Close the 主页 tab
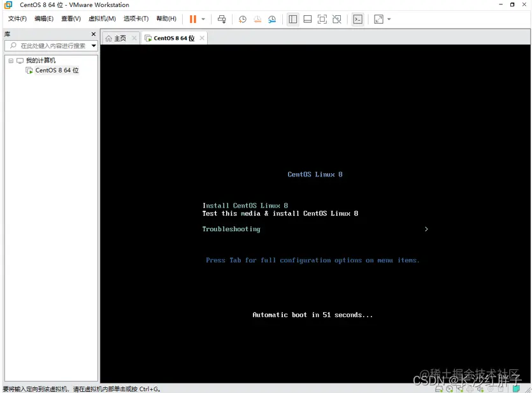Image resolution: width=532 pixels, height=393 pixels. (134, 38)
